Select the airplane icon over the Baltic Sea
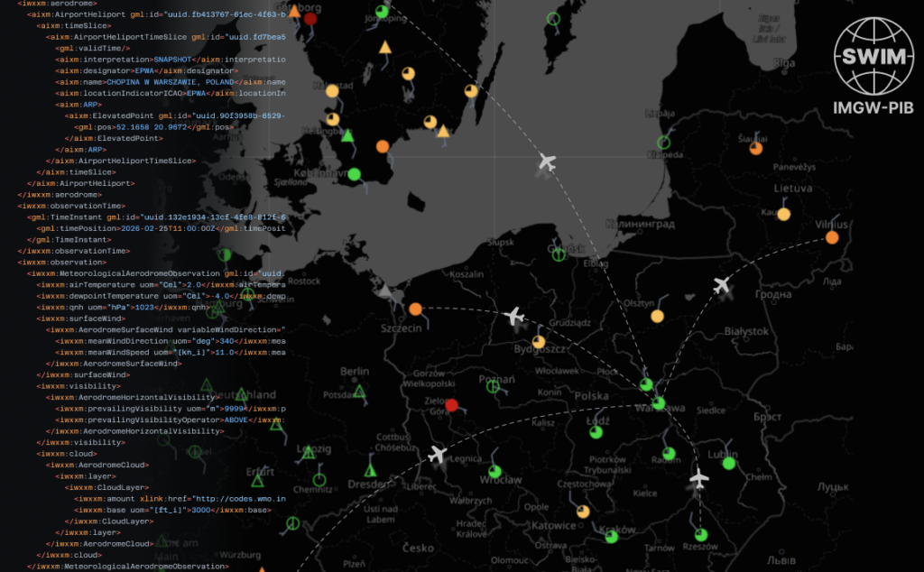This screenshot has height=572, width=924. click(547, 162)
